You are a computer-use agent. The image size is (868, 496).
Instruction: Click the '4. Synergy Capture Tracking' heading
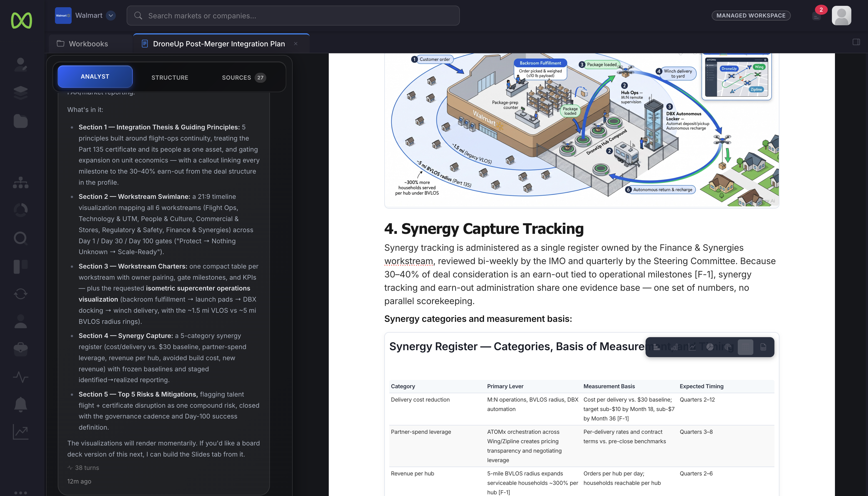[x=484, y=229]
